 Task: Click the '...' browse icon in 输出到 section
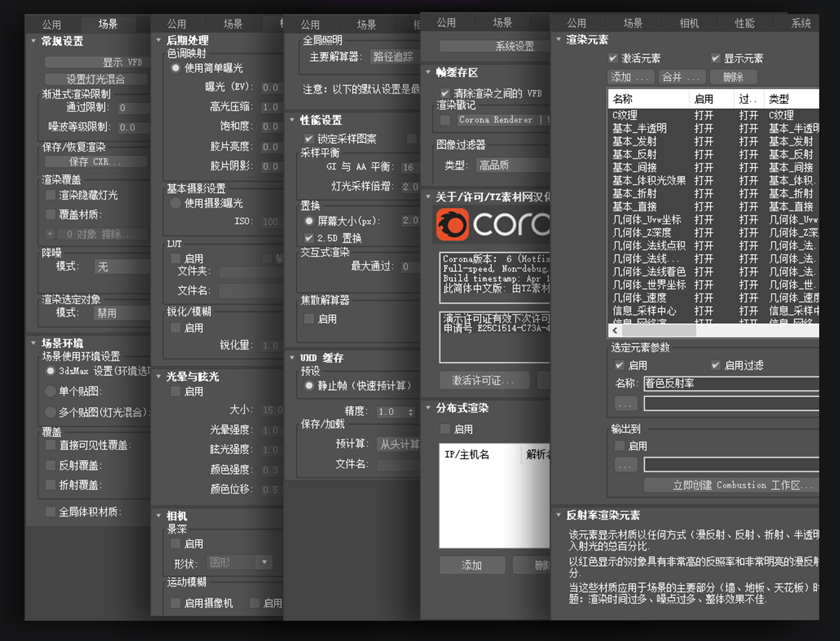pos(625,464)
